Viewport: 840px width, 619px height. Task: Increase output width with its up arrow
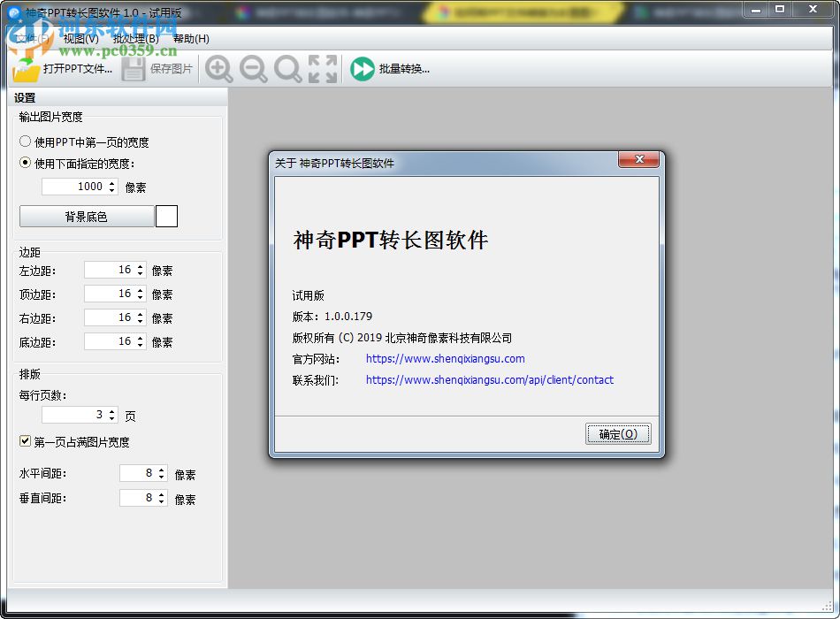(x=111, y=182)
